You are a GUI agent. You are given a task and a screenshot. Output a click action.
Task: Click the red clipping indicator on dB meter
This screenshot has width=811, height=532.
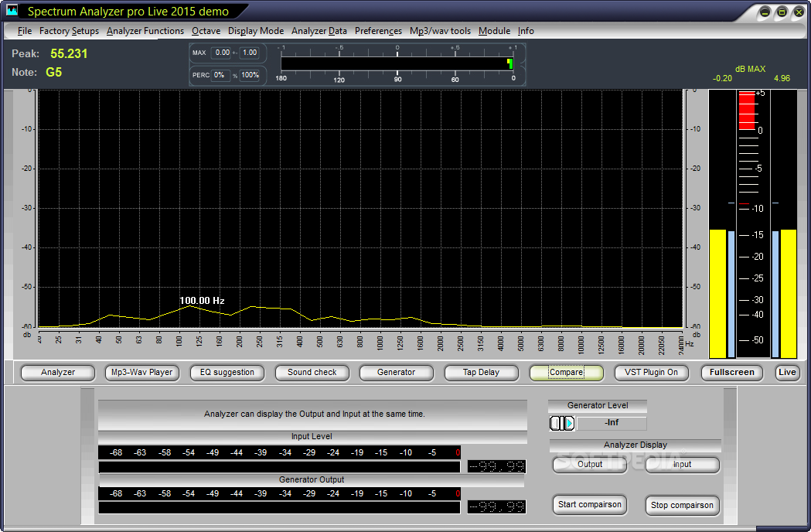pos(747,111)
